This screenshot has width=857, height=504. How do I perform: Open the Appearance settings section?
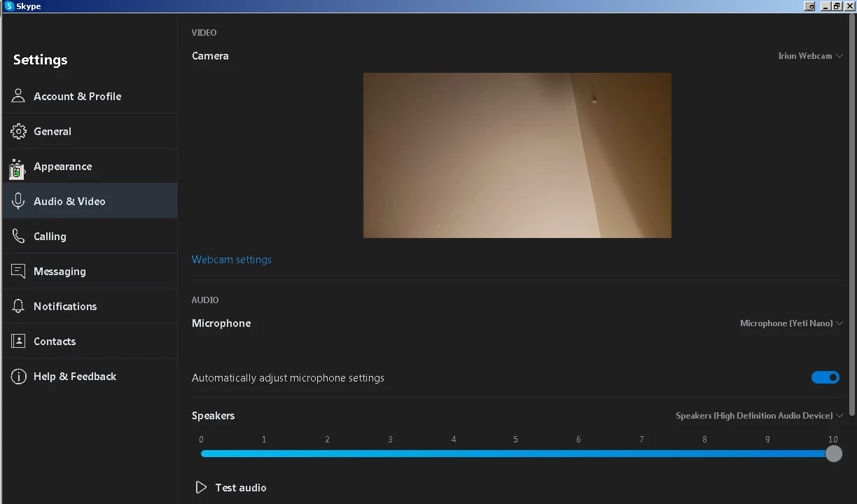click(62, 166)
